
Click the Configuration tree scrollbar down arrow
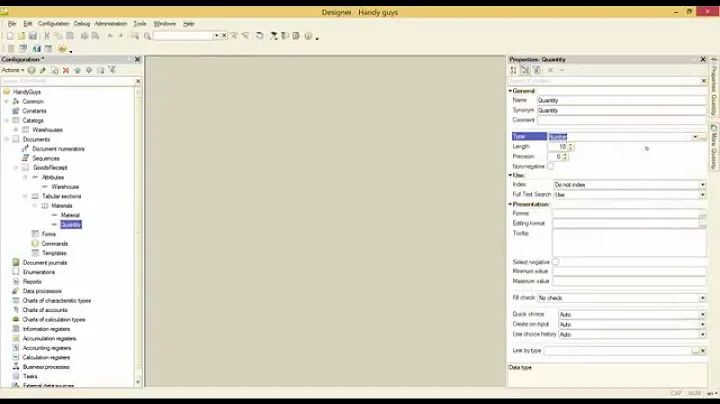(138, 382)
